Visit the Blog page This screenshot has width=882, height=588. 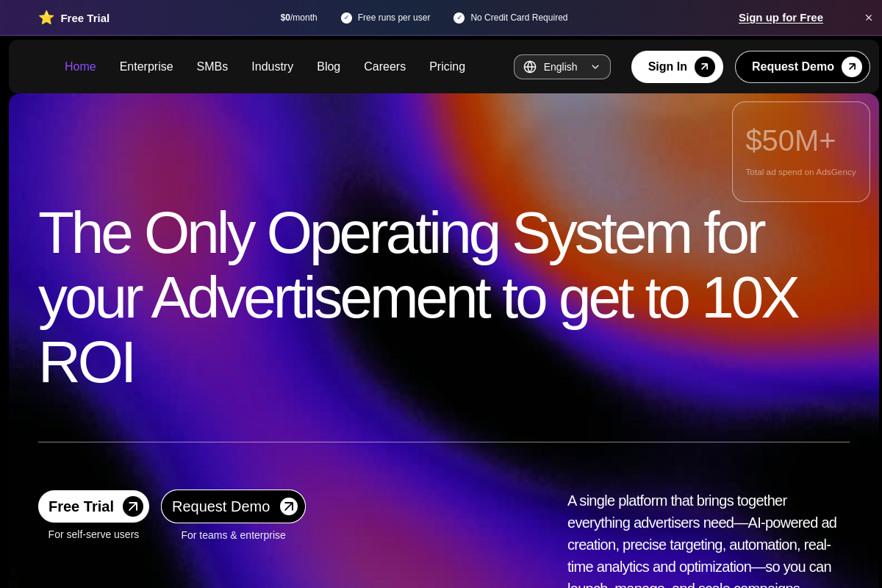329,67
